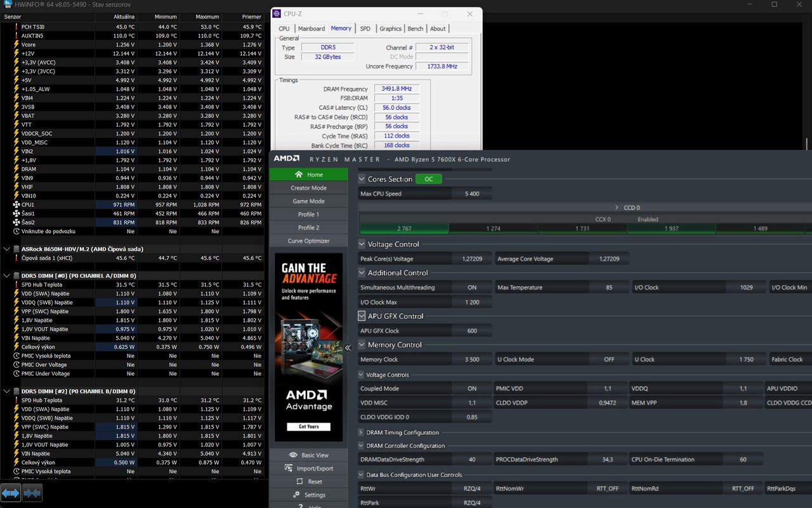This screenshot has width=812, height=508.
Task: Click the green core speed bar for core 2767
Action: [x=404, y=227]
